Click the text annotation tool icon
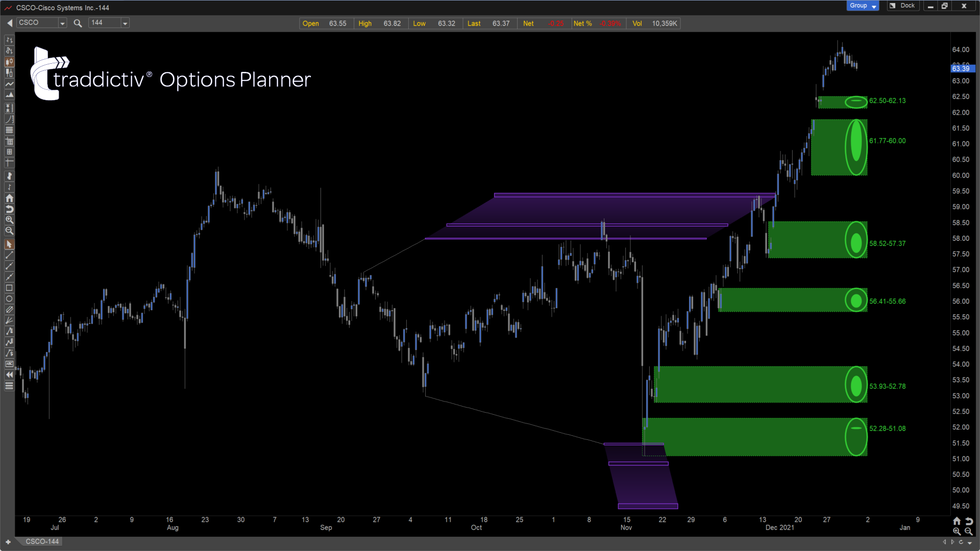Viewport: 980px width, 551px height. click(9, 364)
